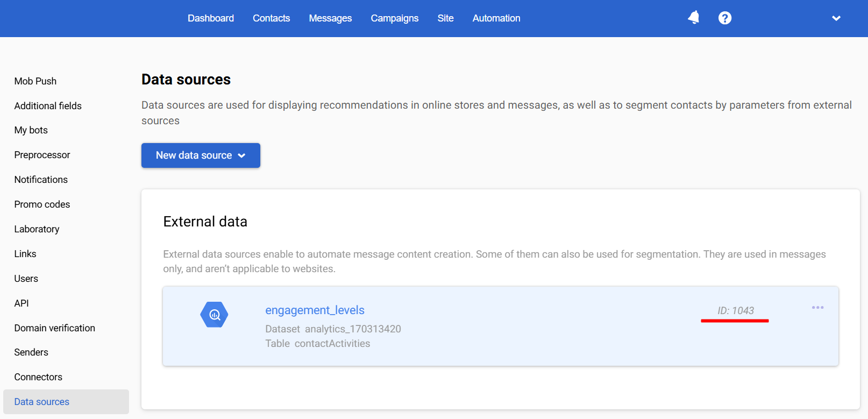The height and width of the screenshot is (419, 868).
Task: Click the BigQuery hexagon icon of engagement_levels
Action: tap(214, 315)
